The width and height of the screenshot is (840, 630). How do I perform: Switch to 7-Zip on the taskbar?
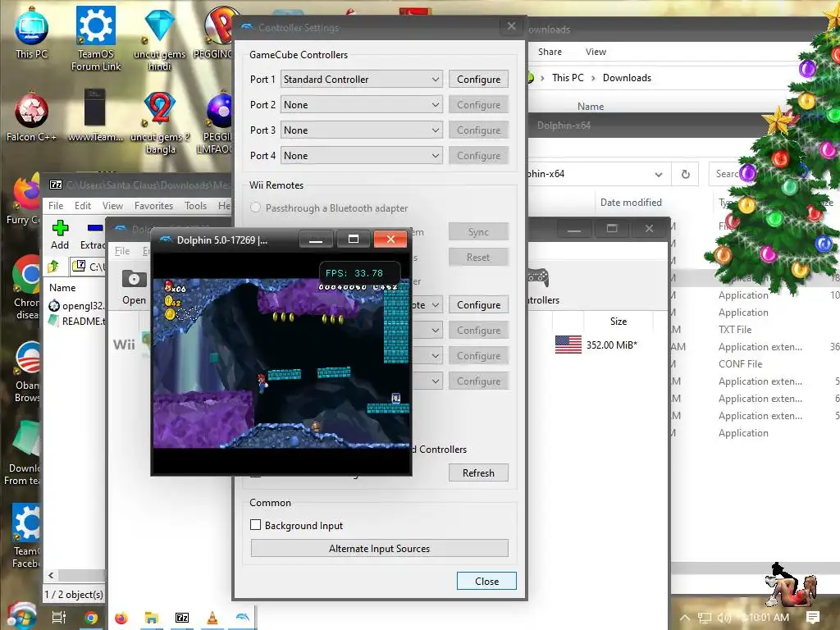(x=182, y=618)
